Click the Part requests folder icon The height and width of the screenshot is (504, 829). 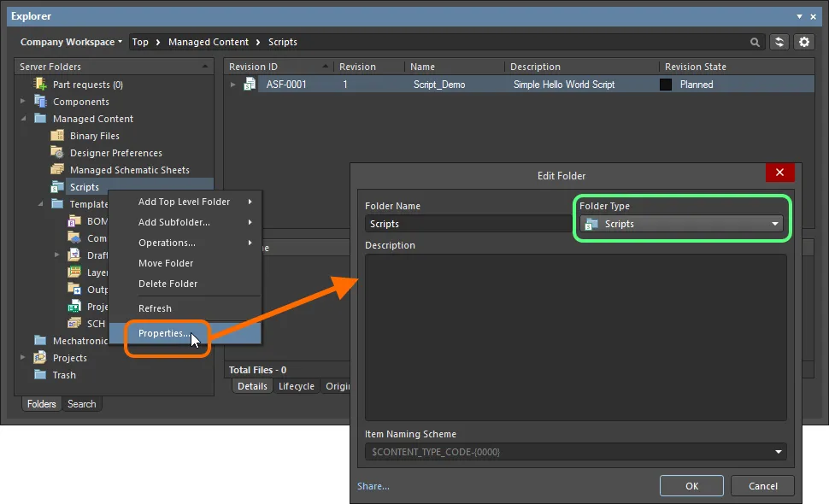[40, 84]
